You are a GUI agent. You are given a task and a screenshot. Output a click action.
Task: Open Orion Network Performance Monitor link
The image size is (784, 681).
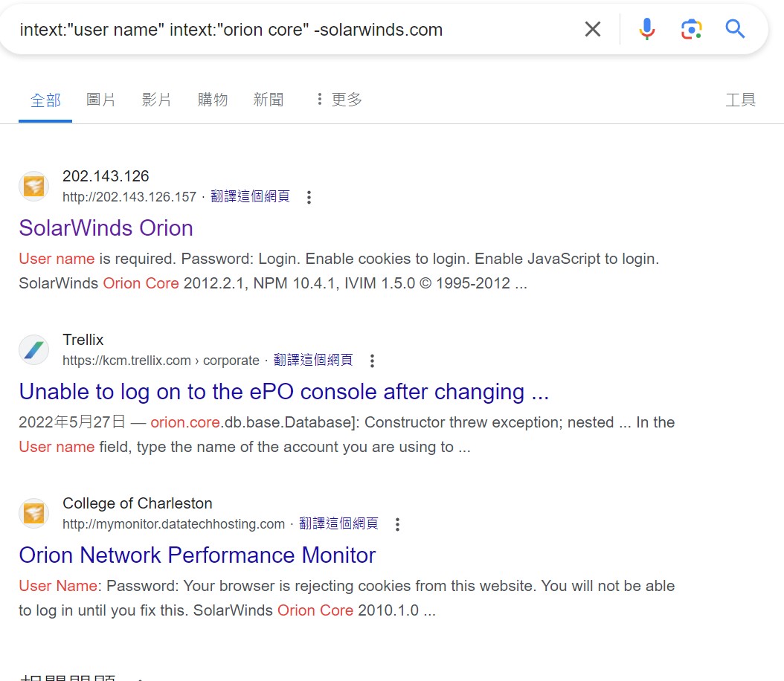197,555
